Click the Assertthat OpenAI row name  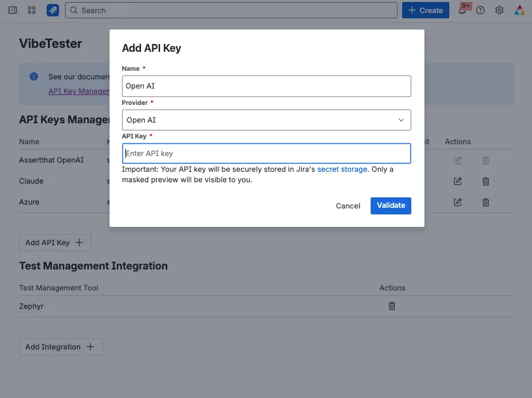pos(51,160)
